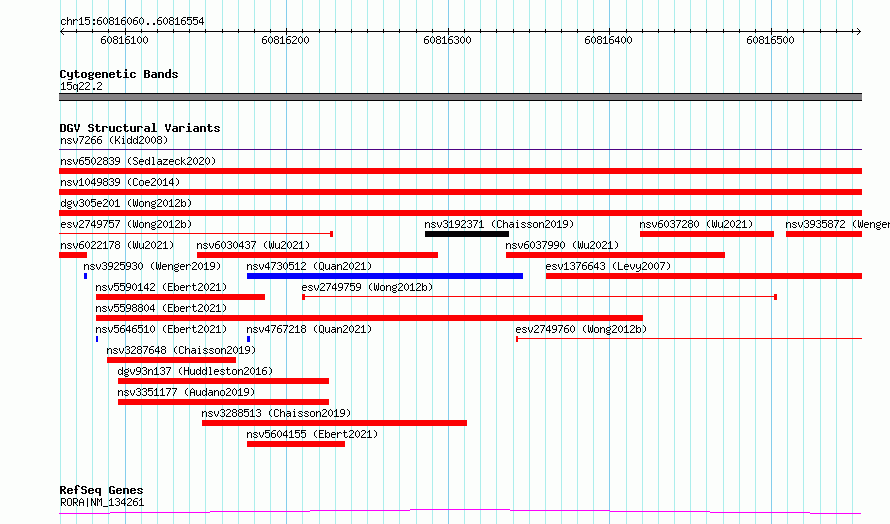The height and width of the screenshot is (524, 890).
Task: Click the 15q22.2 band label
Action: click(81, 86)
